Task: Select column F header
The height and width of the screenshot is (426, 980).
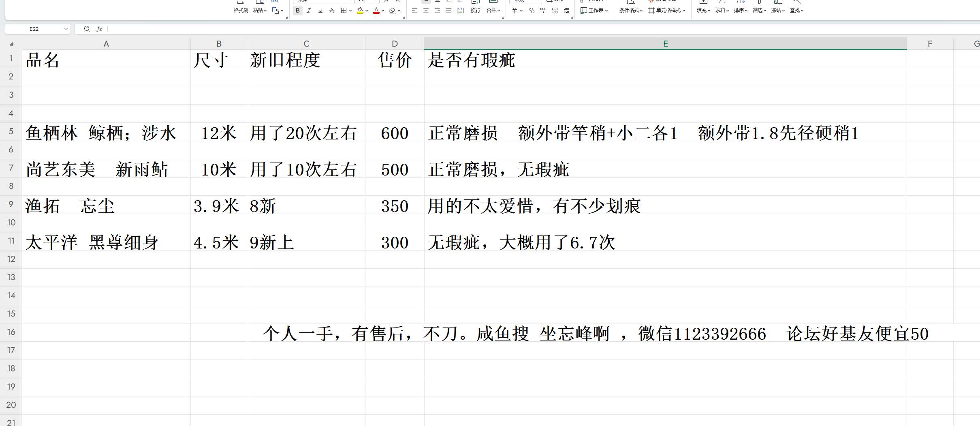Action: 930,44
